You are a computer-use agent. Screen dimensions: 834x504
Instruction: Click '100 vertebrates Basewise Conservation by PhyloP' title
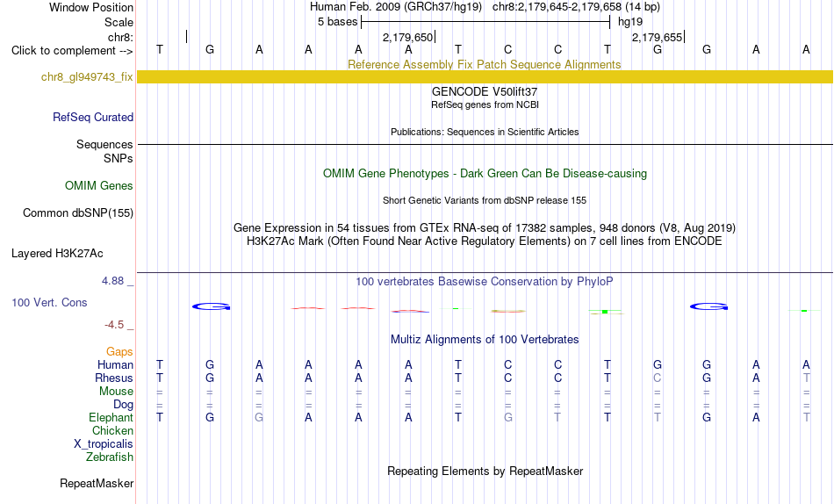tap(485, 282)
